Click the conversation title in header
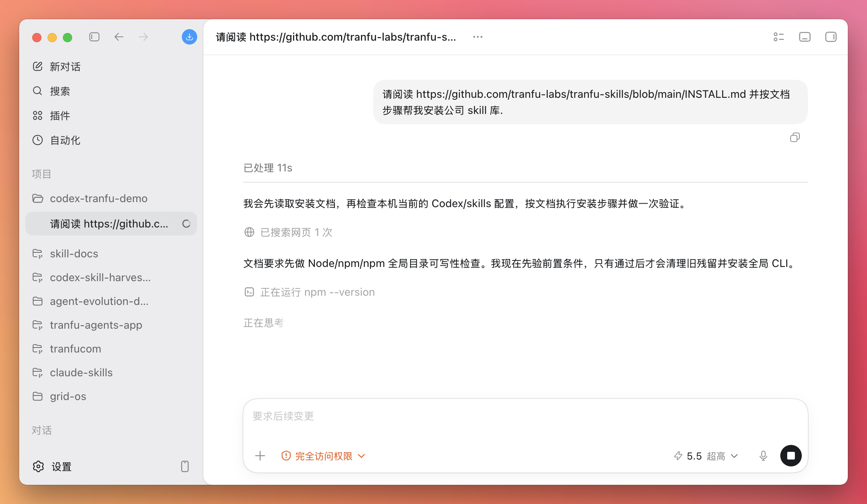The height and width of the screenshot is (504, 867). coord(336,37)
